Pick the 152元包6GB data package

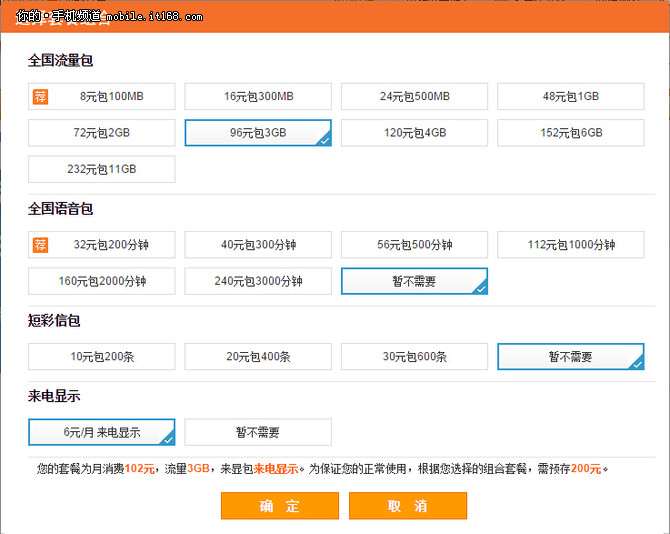pos(570,133)
